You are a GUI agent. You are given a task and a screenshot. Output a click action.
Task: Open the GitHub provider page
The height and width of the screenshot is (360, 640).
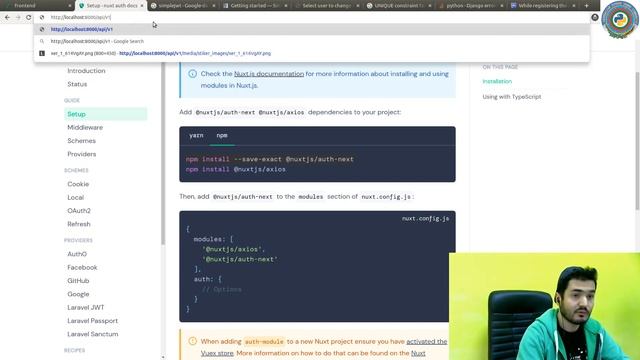click(78, 281)
